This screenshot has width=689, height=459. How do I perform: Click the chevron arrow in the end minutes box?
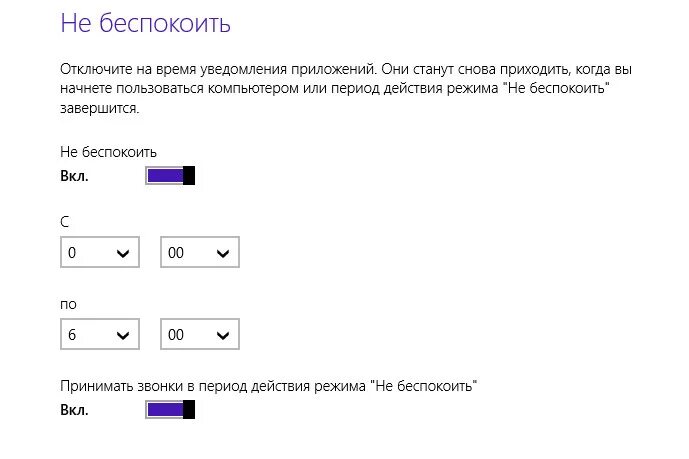point(223,335)
